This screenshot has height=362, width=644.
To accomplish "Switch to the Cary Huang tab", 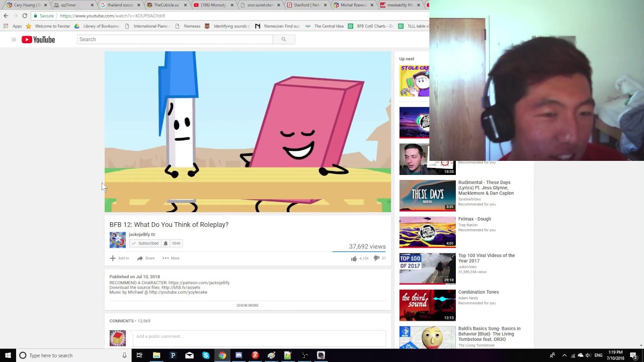I will [x=27, y=5].
